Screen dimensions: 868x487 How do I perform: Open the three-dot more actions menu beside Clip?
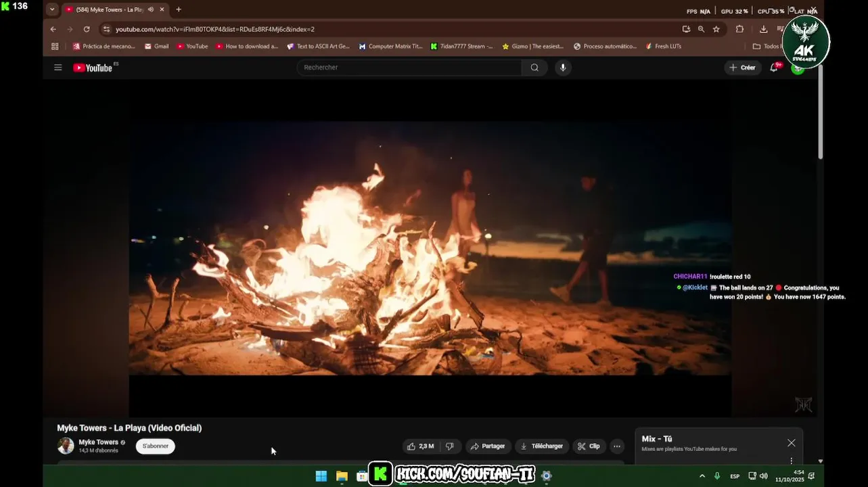[x=617, y=446]
